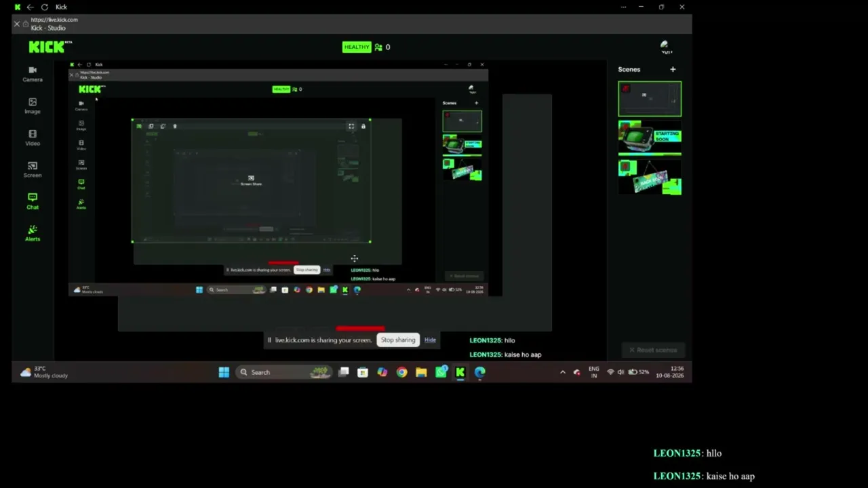
Task: Go back using the title bar arrow
Action: (x=30, y=7)
